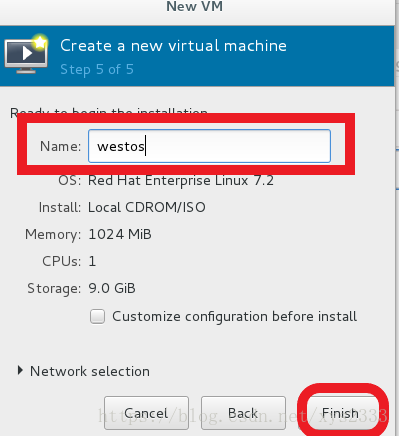
Task: Click the Back button
Action: tap(243, 413)
